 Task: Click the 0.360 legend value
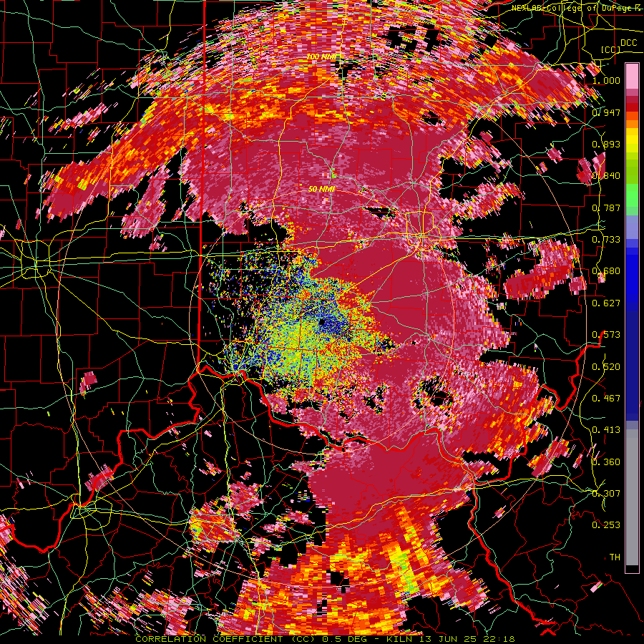pyautogui.click(x=606, y=462)
